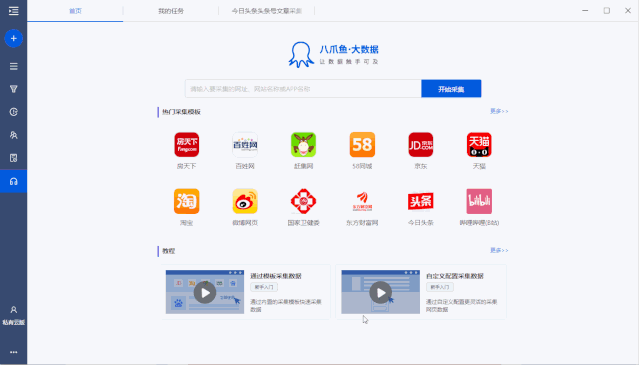The width and height of the screenshot is (639, 365).
Task: Open the bilibili template icon
Action: click(x=479, y=201)
